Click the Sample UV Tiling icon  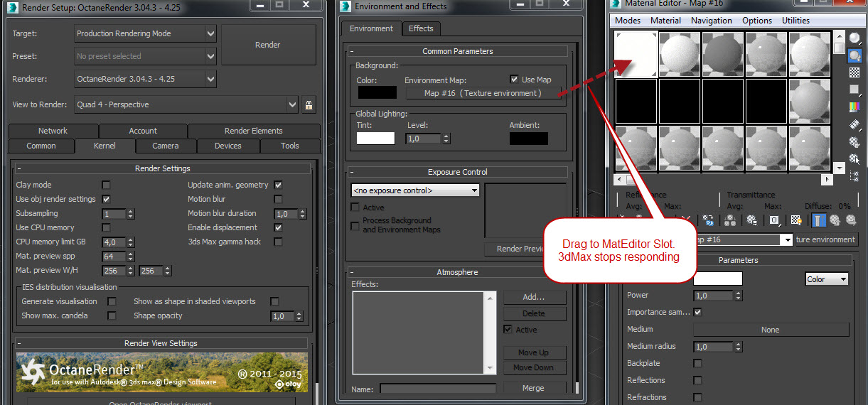855,90
